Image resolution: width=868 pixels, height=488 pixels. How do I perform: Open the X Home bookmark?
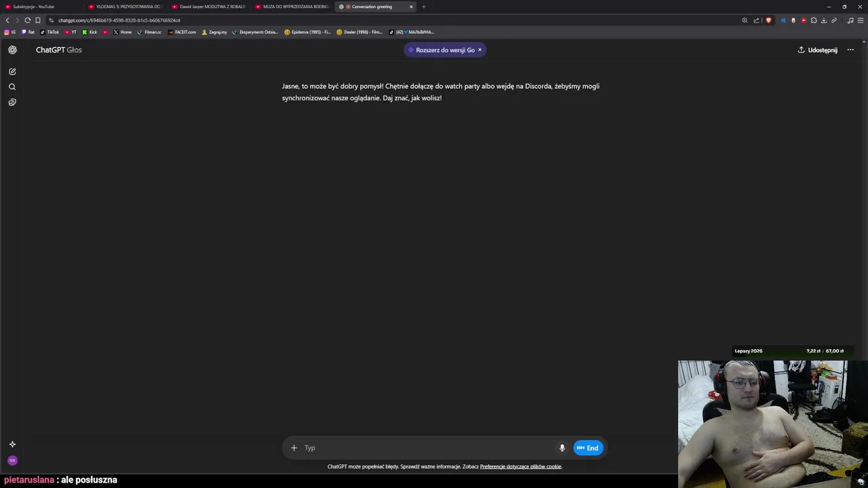pos(122,32)
